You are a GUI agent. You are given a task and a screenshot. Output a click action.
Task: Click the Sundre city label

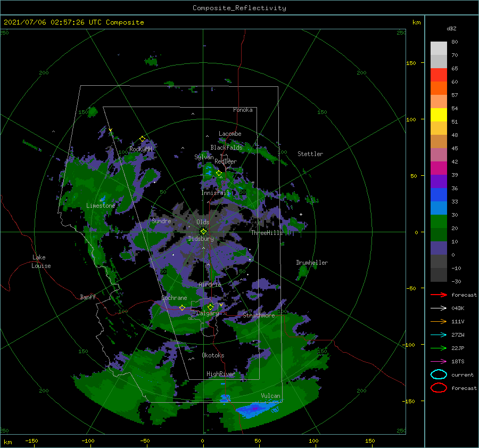[x=161, y=221]
